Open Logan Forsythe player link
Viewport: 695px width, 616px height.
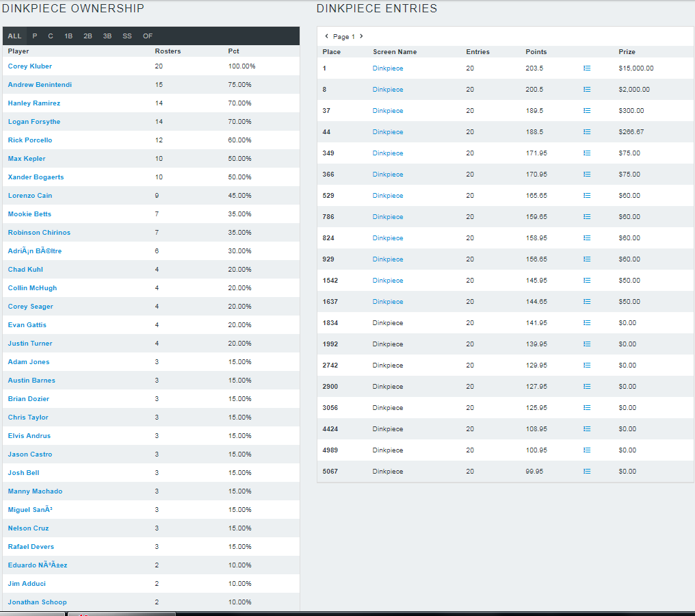coord(34,122)
